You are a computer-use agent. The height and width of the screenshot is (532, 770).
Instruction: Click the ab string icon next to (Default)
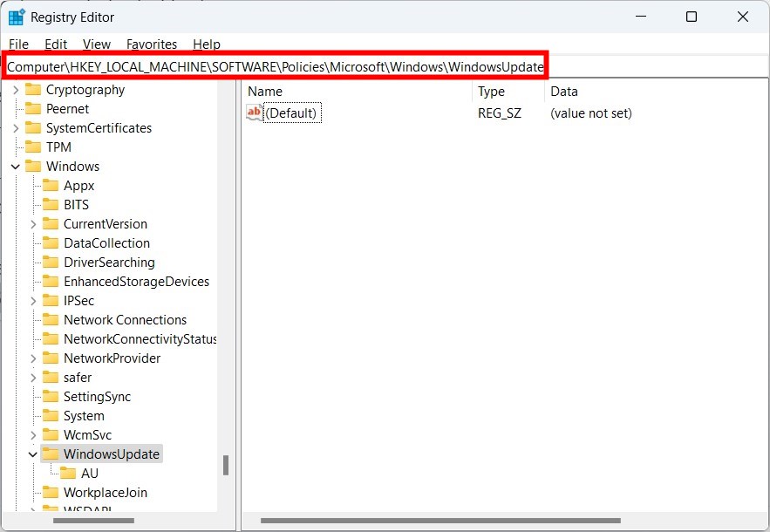click(x=253, y=113)
